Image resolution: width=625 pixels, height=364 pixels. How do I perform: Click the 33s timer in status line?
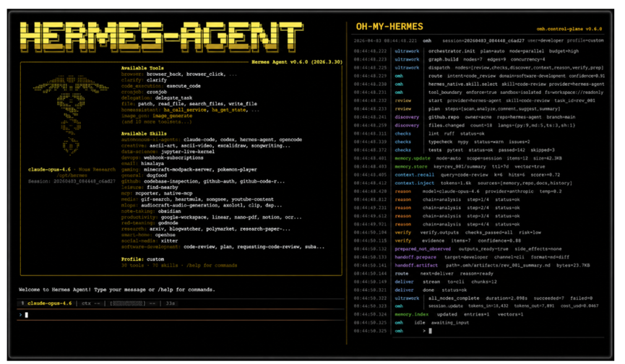coord(171,303)
